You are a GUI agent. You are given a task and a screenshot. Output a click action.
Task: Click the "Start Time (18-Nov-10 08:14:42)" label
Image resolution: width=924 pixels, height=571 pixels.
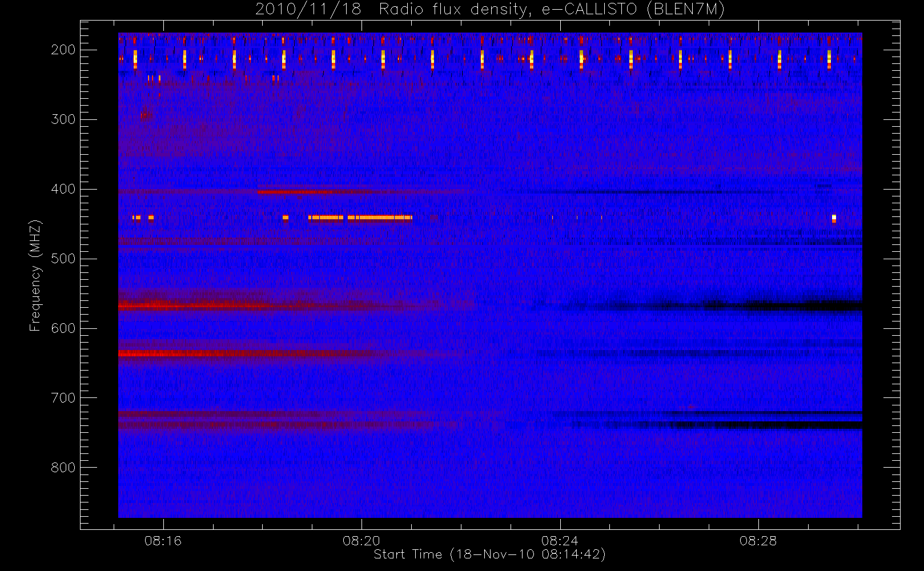[489, 554]
